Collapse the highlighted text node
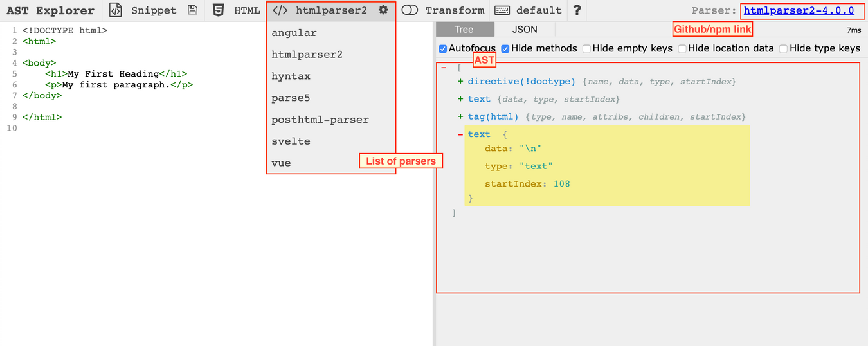This screenshot has width=868, height=346. [460, 134]
